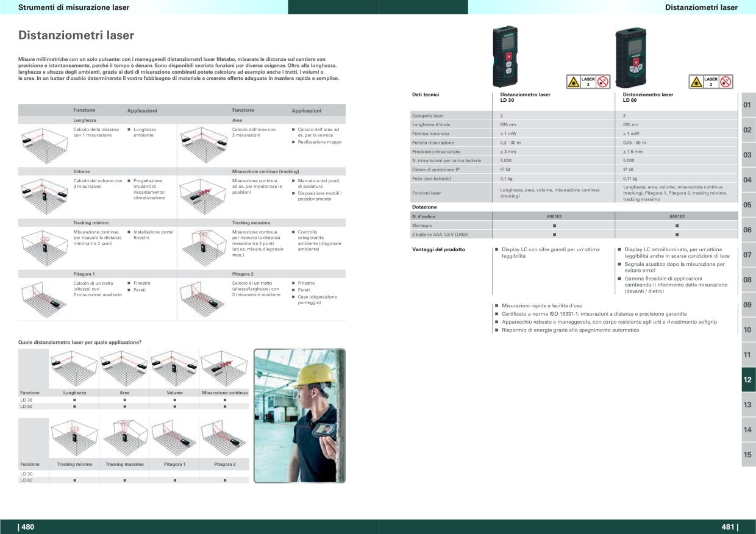The image size is (756, 534).
Task: Click the Volume measurement diagram in function table
Action: pos(45,195)
